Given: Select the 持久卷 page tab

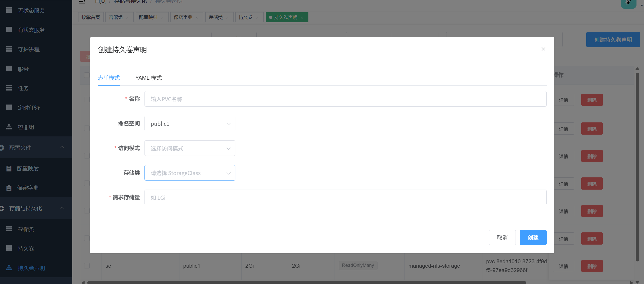Looking at the screenshot, I should 245,17.
